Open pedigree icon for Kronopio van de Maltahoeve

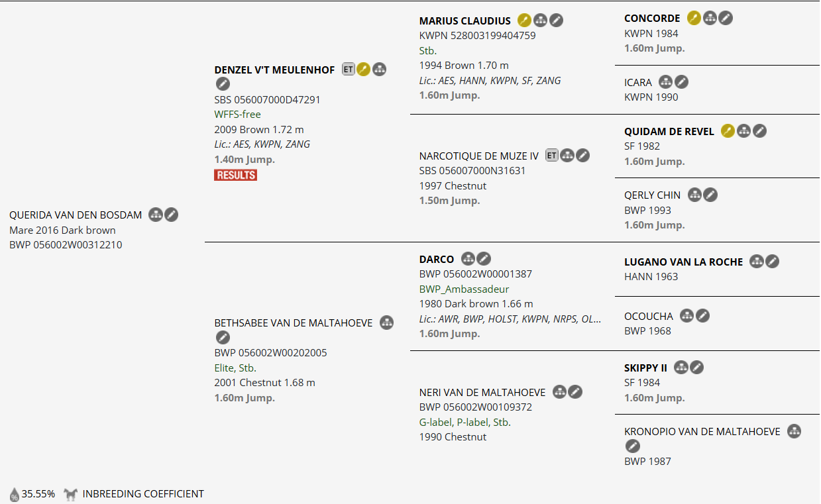pyautogui.click(x=794, y=431)
